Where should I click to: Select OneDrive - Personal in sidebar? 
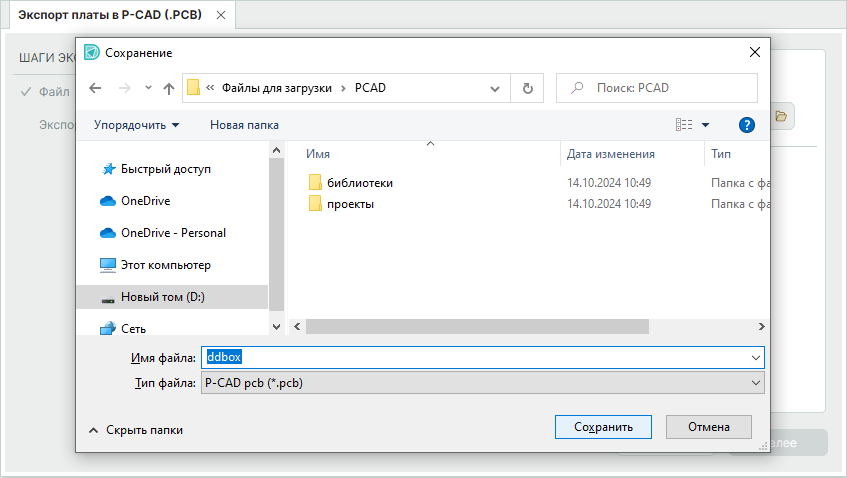pos(173,233)
